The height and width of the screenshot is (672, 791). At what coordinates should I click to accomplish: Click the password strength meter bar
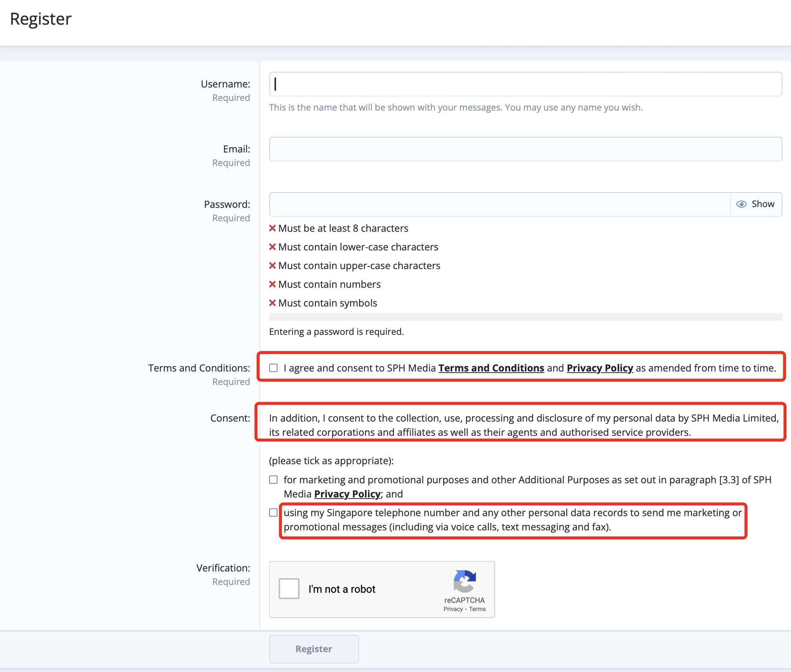click(x=525, y=317)
